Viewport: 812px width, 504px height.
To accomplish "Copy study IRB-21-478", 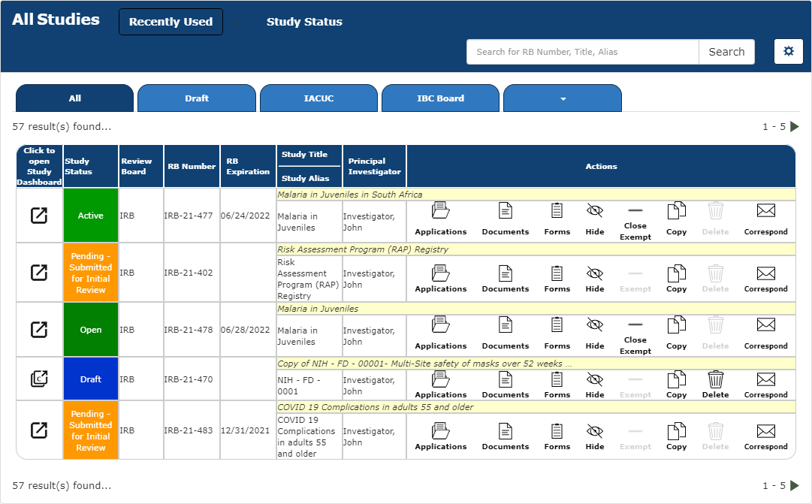I will click(x=676, y=333).
